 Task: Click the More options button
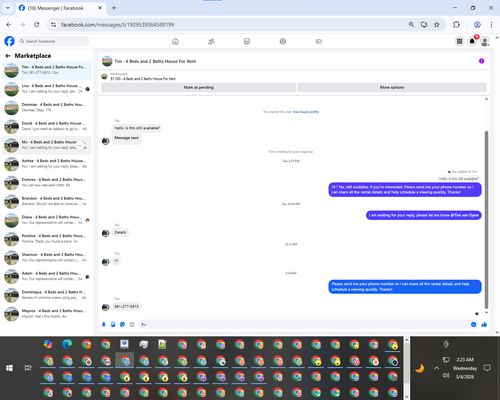pos(392,87)
